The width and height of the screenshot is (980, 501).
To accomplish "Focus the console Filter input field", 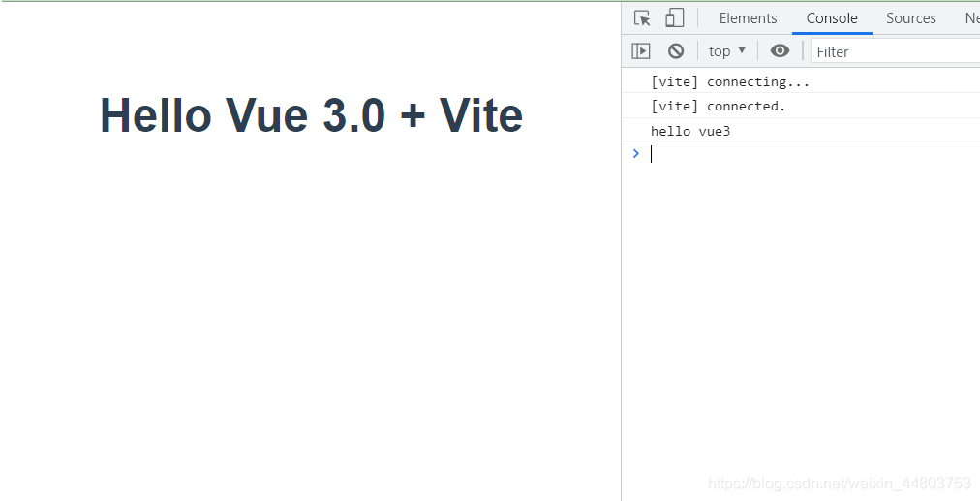I will 896,51.
